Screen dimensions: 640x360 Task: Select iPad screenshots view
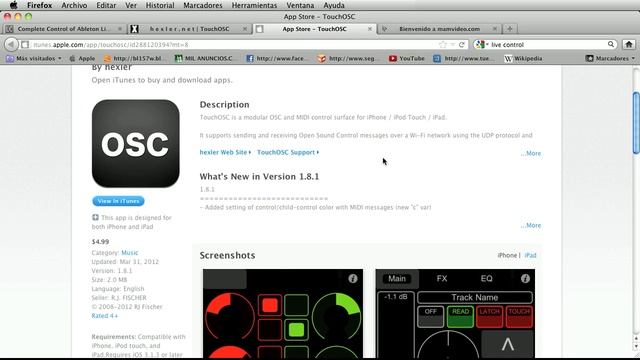pyautogui.click(x=531, y=256)
